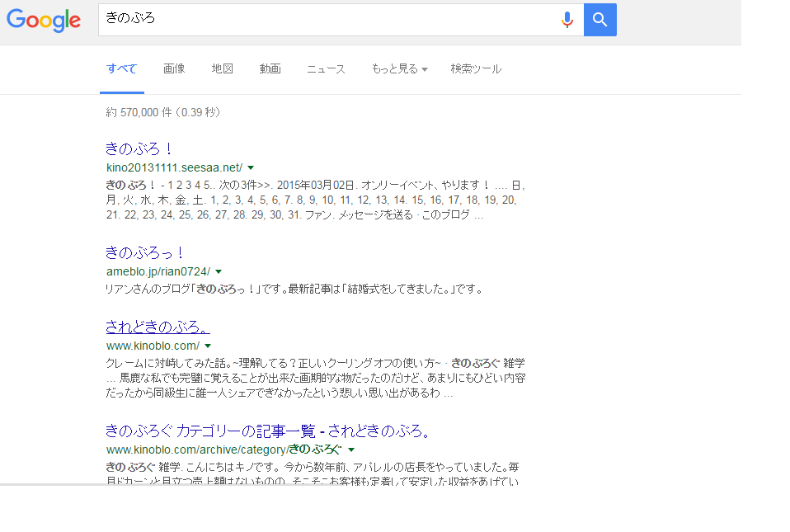Viewport: 790px width, 532px height.
Task: Click snippet mentioning リアンさんのブログ
Action: (294, 290)
